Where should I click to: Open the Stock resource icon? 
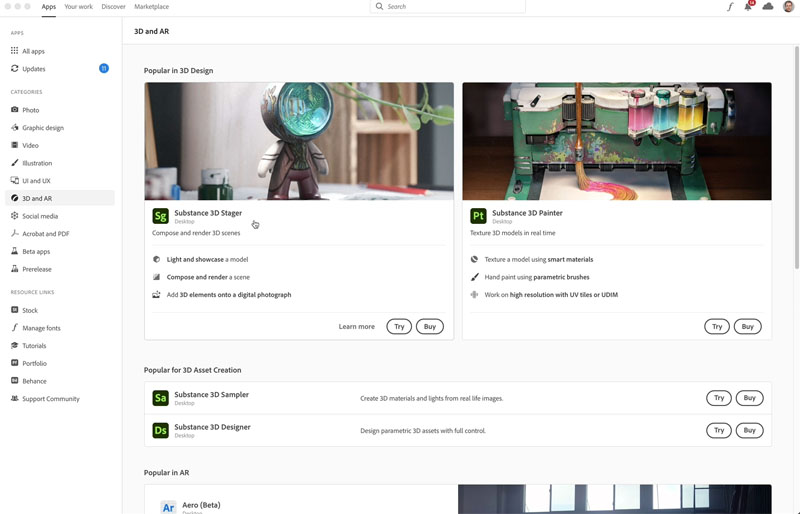click(x=14, y=310)
